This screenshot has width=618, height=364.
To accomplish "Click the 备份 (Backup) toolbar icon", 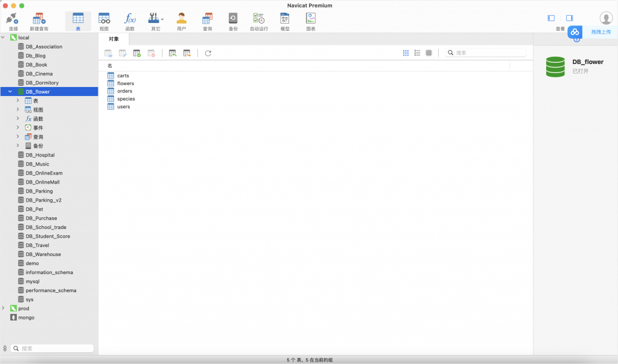I will click(x=233, y=21).
